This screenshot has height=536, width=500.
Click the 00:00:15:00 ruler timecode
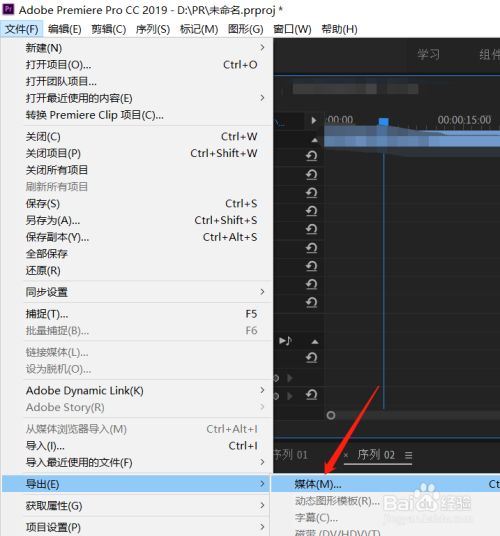(x=464, y=120)
